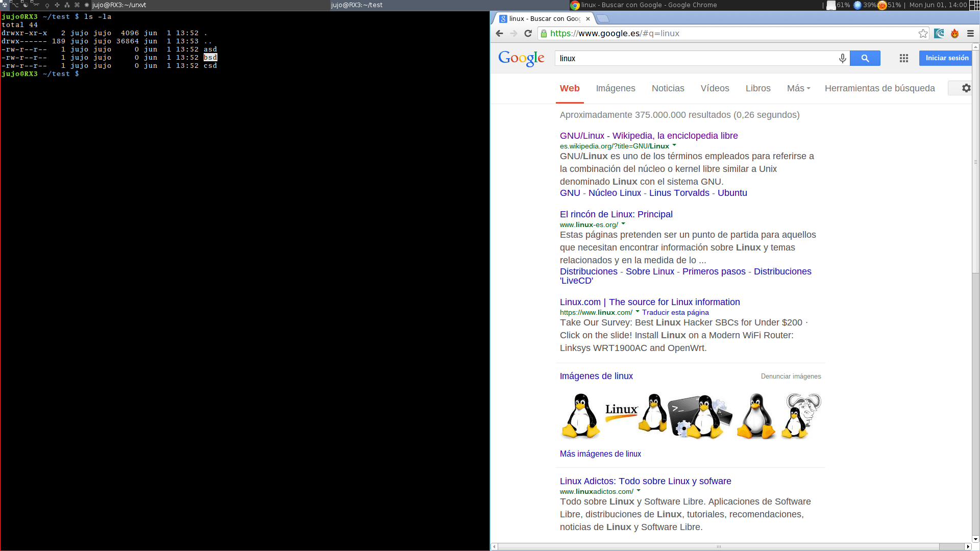980x551 pixels.
Task: Click in the Google search input field
Action: pyautogui.click(x=694, y=58)
